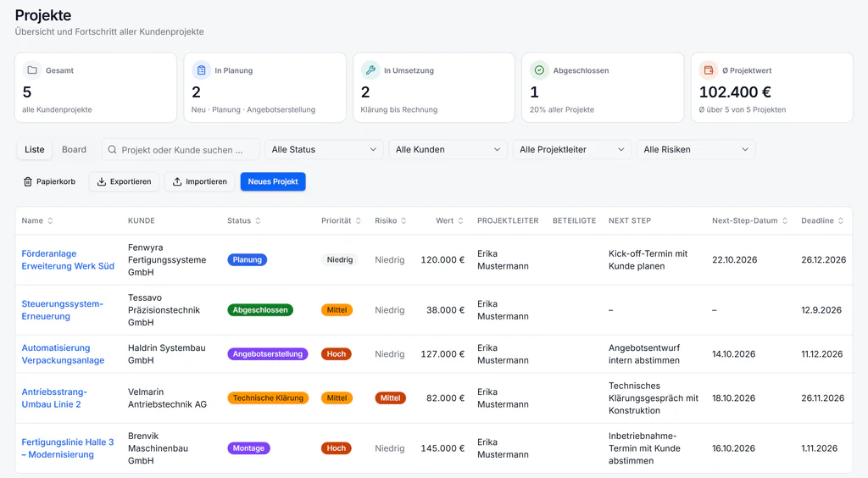Sort by Next-Step-Datum using its sort arrows
Screen dimensions: 868x478
[x=784, y=220]
